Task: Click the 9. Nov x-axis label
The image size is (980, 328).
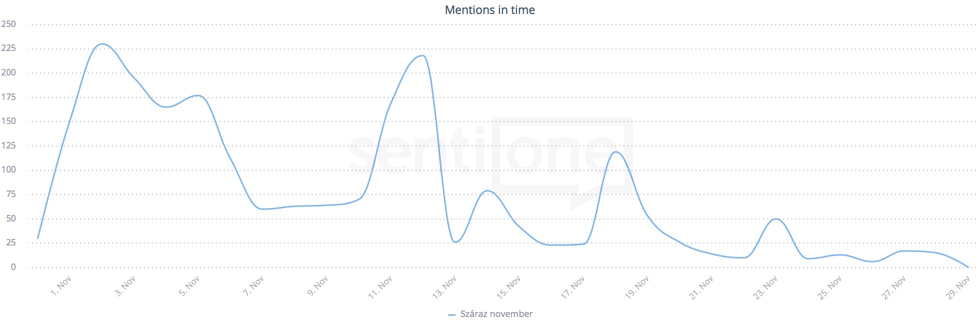Action: [318, 286]
